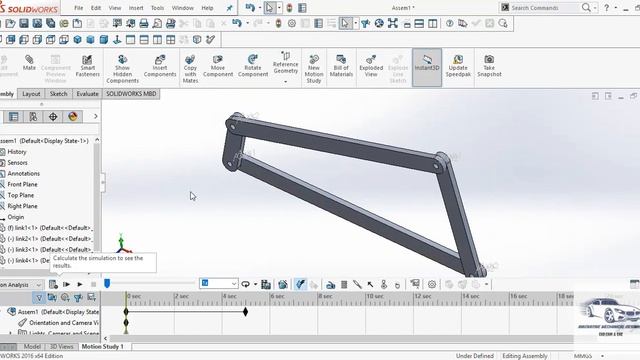This screenshot has height=360, width=640.
Task: Switch to the Model tab
Action: coord(32,347)
